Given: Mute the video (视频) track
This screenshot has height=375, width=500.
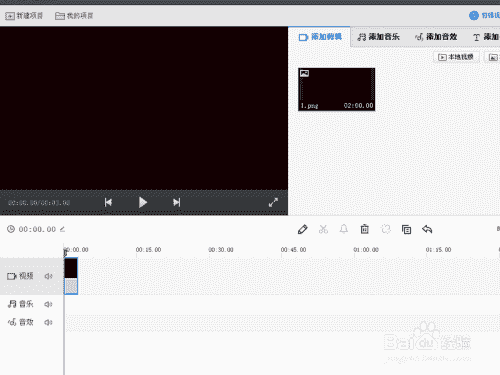Looking at the screenshot, I should pos(49,276).
